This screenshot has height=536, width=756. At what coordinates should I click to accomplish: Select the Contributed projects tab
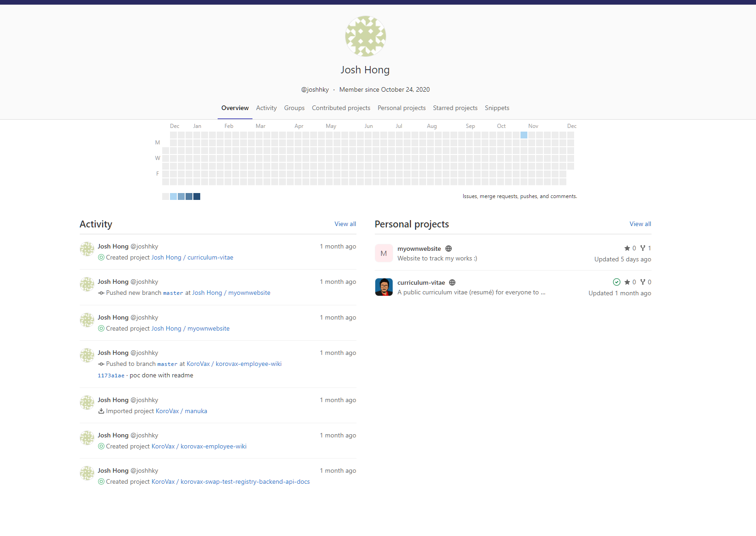pyautogui.click(x=341, y=108)
